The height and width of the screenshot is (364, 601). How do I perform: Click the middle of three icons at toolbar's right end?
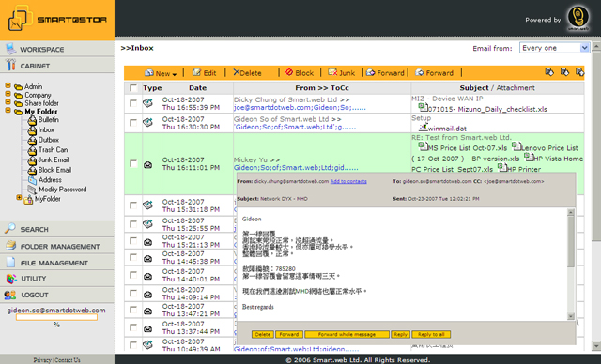(x=564, y=72)
